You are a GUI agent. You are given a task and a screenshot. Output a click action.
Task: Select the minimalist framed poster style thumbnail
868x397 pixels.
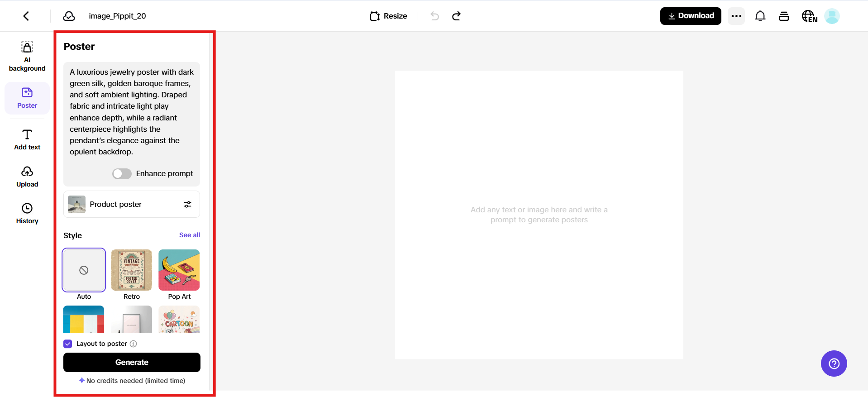coord(132,320)
